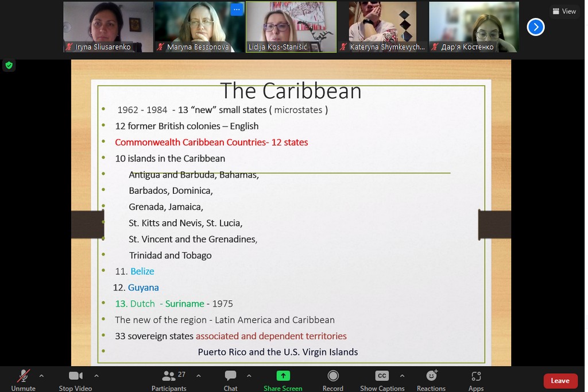Start recording the meeting
The height and width of the screenshot is (392, 588).
point(332,379)
